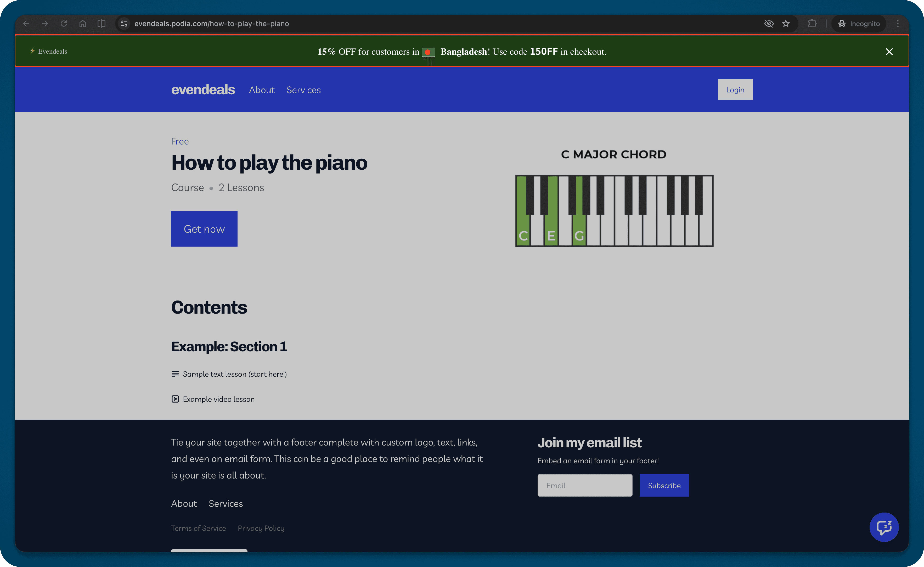The width and height of the screenshot is (924, 567).
Task: Click Get now to enroll in the course
Action: (x=204, y=229)
